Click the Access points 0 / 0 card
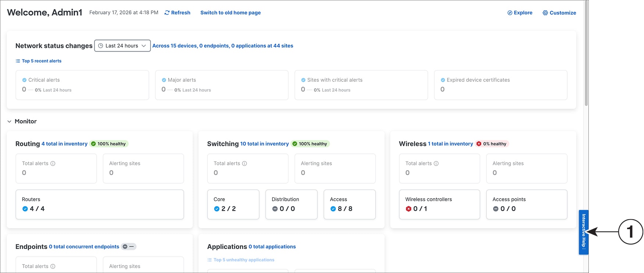This screenshot has height=273, width=644. [x=527, y=204]
